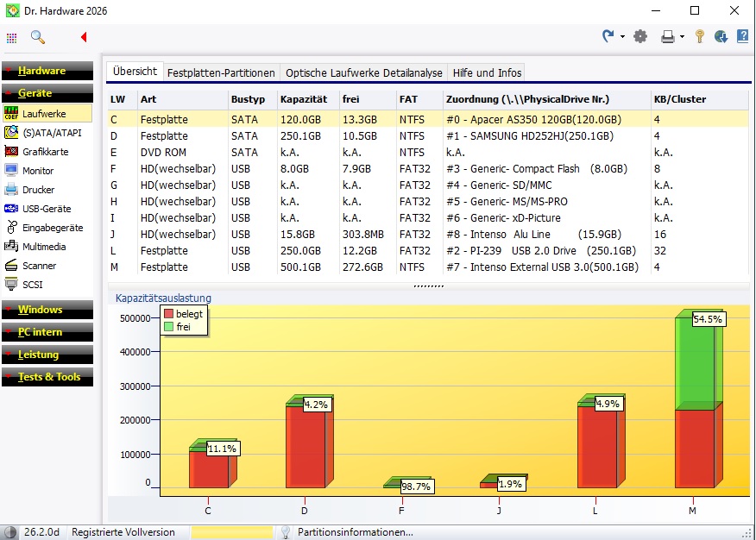Image resolution: width=756 pixels, height=540 pixels.
Task: Open the dropdown arrow beside the printer icon
Action: click(x=682, y=36)
